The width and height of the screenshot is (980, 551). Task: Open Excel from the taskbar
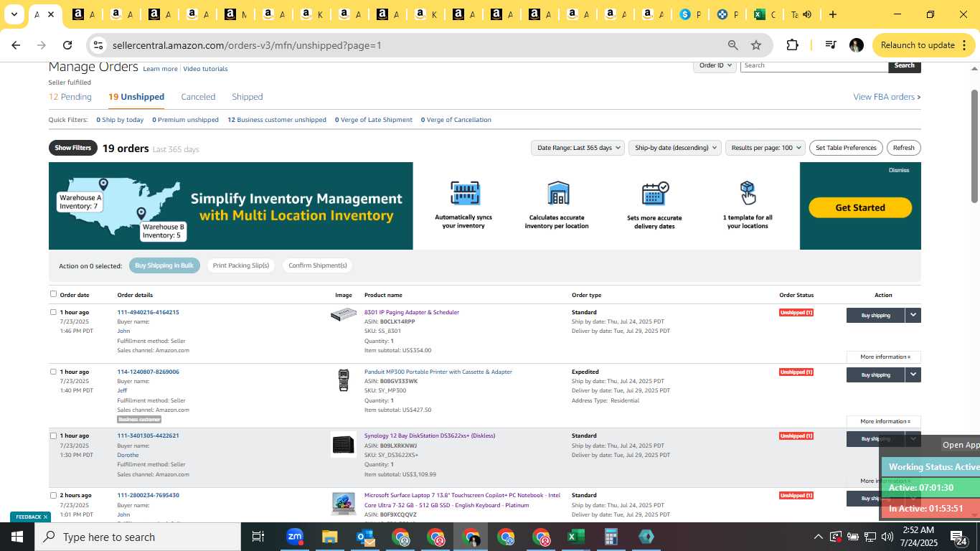[x=575, y=537]
